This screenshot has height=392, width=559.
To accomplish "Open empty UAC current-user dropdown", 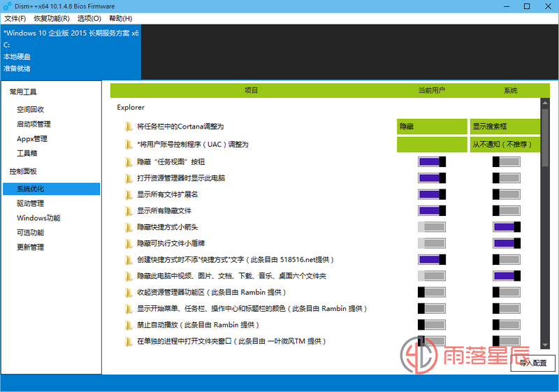I will click(432, 145).
